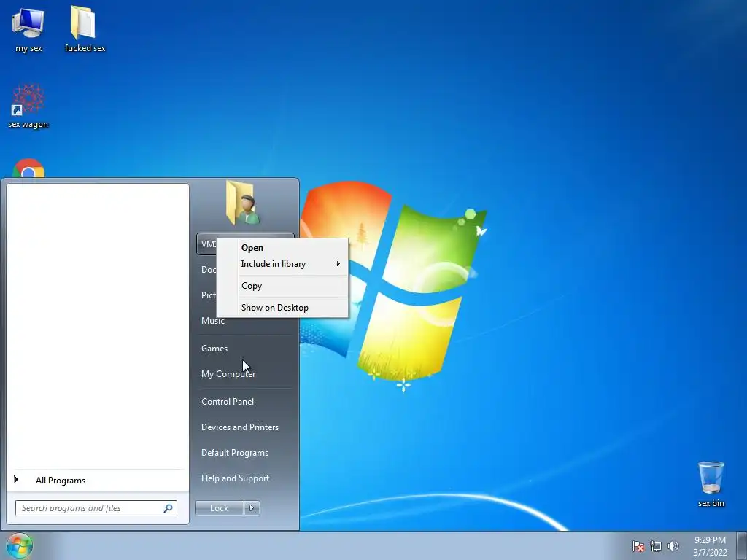Click the Pictures entry in Start menu

[x=208, y=295]
